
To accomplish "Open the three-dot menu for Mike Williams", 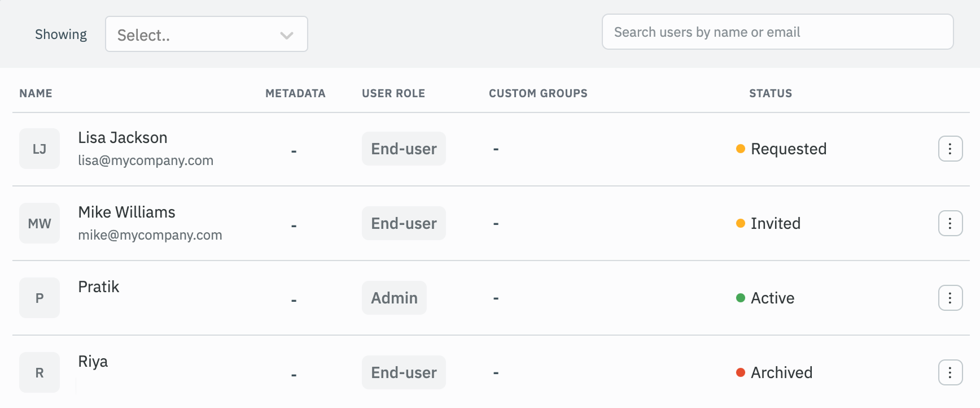I will 950,223.
